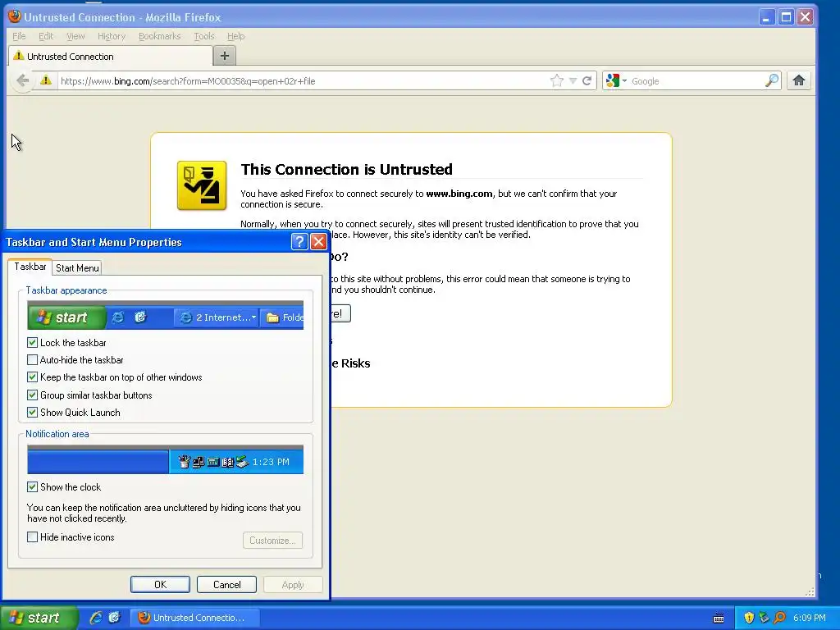Screen dimensions: 840x630
Task: Click the Google search engine icon
Action: click(612, 81)
